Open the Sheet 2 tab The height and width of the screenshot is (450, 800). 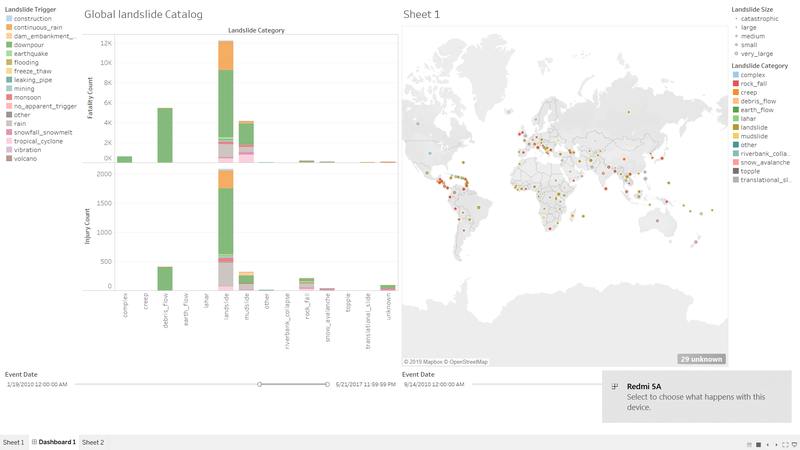(93, 442)
